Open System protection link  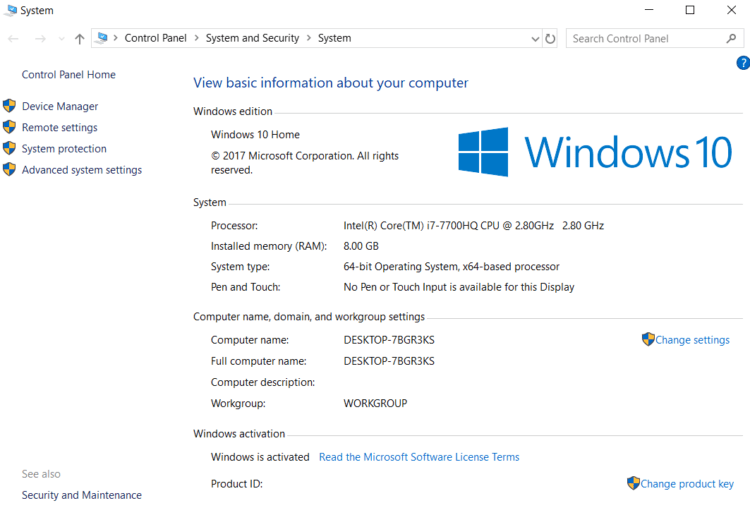tap(64, 149)
